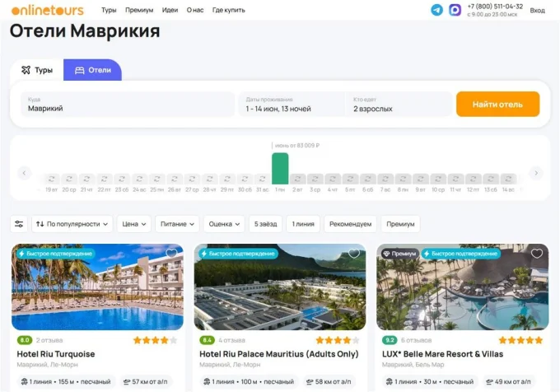
Task: Open the purple messenger icon in header
Action: 455,10
